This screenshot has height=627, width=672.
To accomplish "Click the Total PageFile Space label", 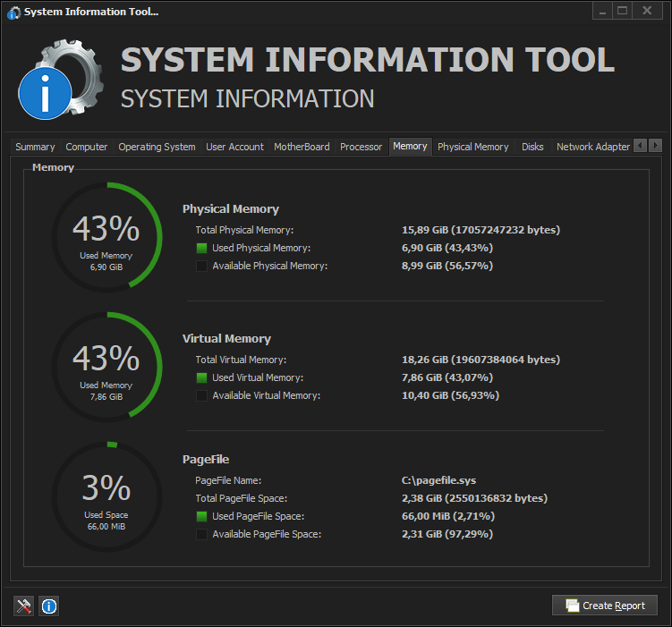I will pos(242,498).
